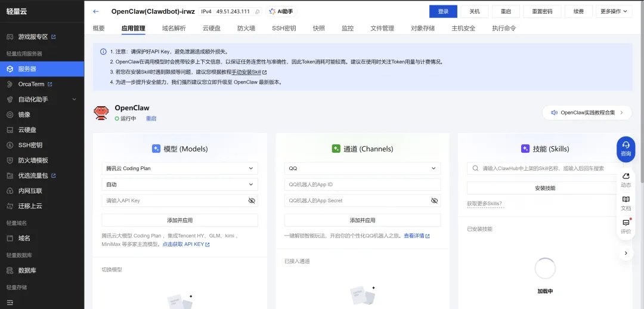Open the 服务器 sidebar item

pos(42,69)
